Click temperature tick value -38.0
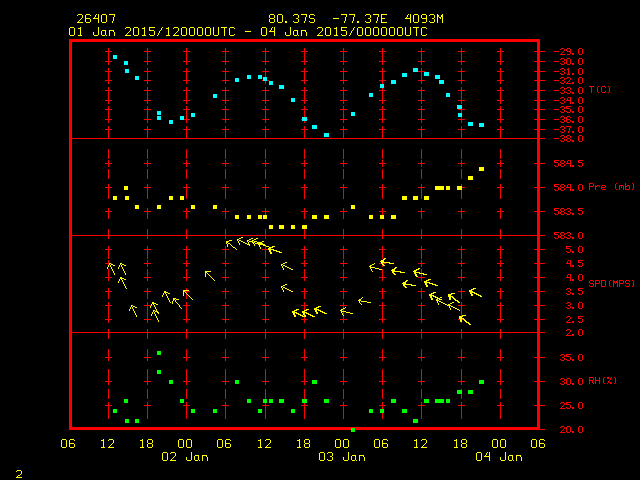The height and width of the screenshot is (480, 640). point(569,139)
